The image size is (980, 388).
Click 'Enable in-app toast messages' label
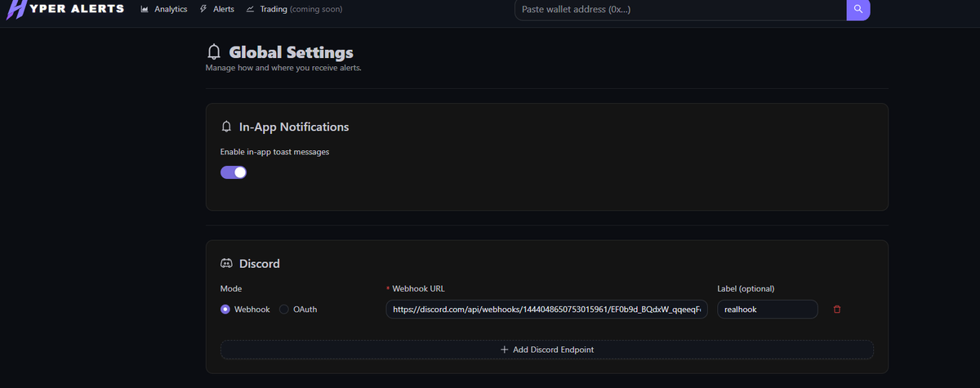pos(274,152)
